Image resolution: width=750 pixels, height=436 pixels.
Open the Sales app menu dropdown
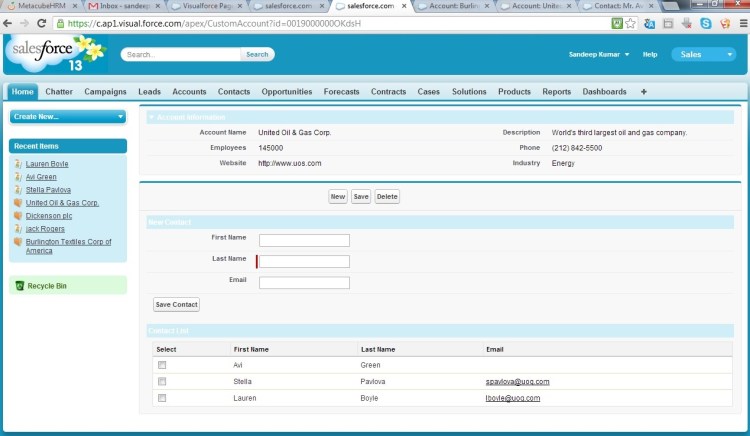[730, 54]
